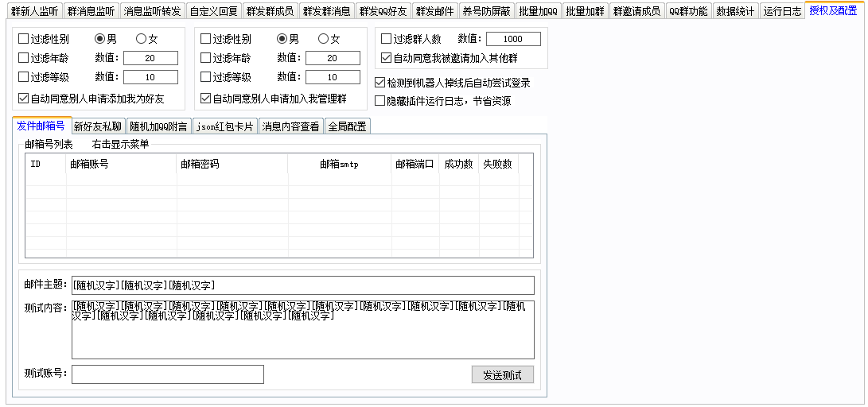
Task: Open the 随机加QQ附言 sub-tab
Action: click(x=159, y=126)
